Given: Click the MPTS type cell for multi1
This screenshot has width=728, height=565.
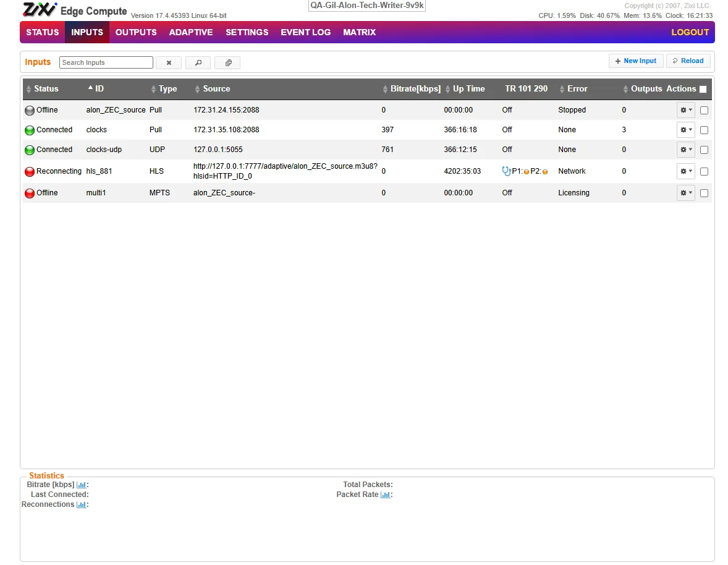Looking at the screenshot, I should coord(159,193).
